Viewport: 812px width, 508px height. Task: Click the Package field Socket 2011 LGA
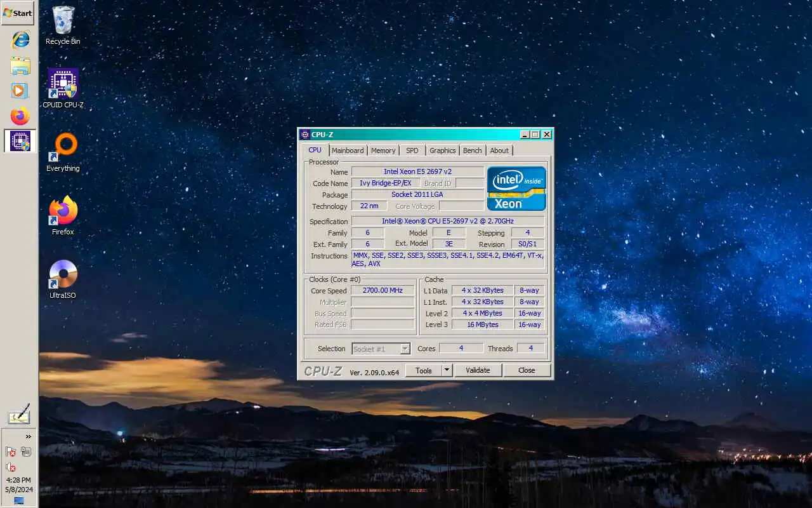coord(417,194)
